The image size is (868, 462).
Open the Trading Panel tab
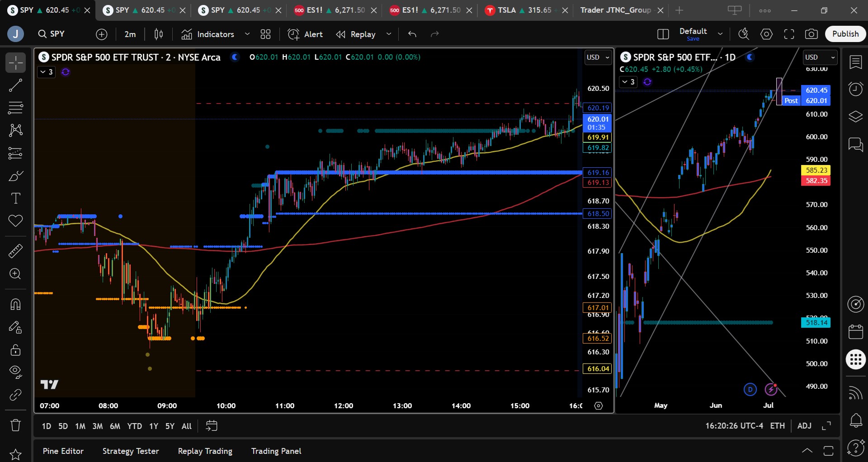276,451
